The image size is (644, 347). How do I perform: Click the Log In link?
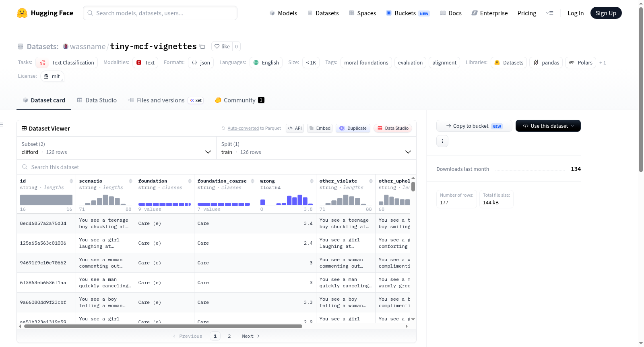coord(576,13)
